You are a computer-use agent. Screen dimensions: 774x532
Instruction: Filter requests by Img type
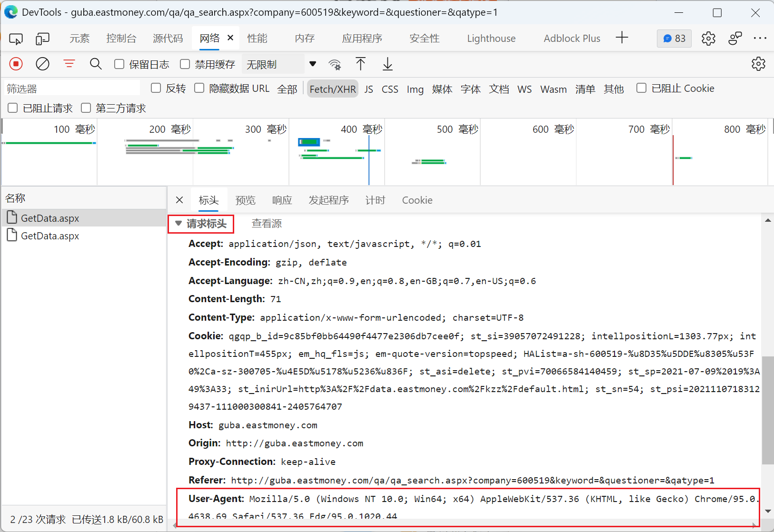(415, 89)
